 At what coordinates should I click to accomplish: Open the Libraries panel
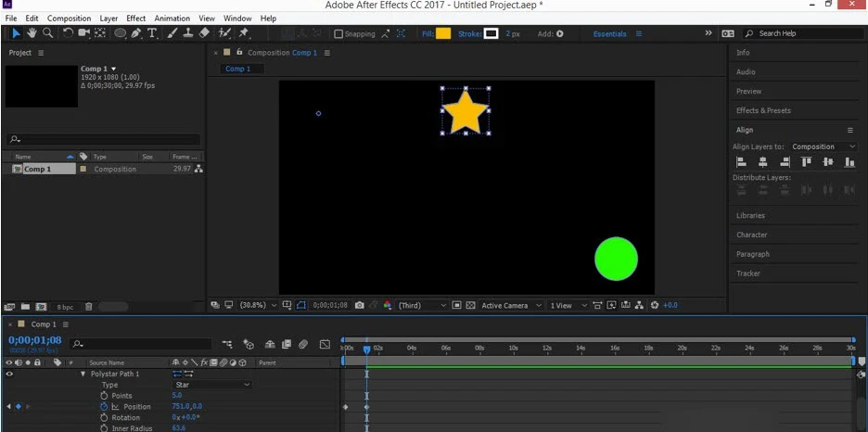(x=750, y=216)
